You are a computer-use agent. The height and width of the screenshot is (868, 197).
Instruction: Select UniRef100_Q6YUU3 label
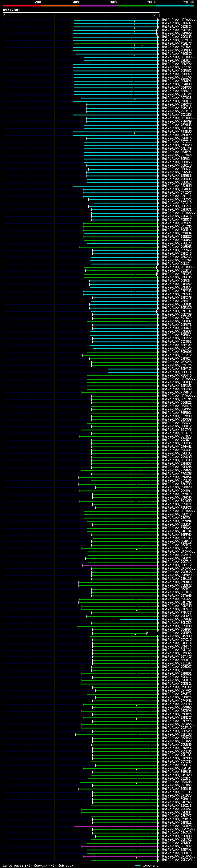coord(177,125)
